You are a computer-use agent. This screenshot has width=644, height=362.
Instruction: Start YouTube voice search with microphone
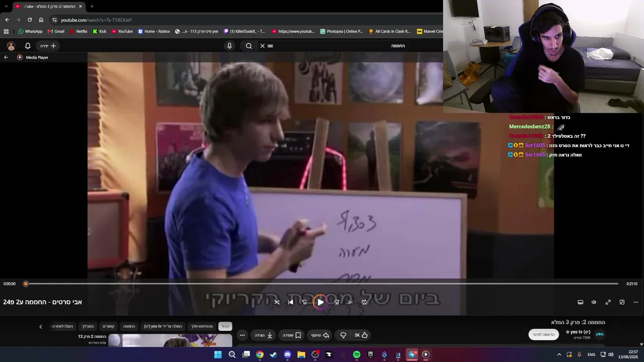[229, 46]
